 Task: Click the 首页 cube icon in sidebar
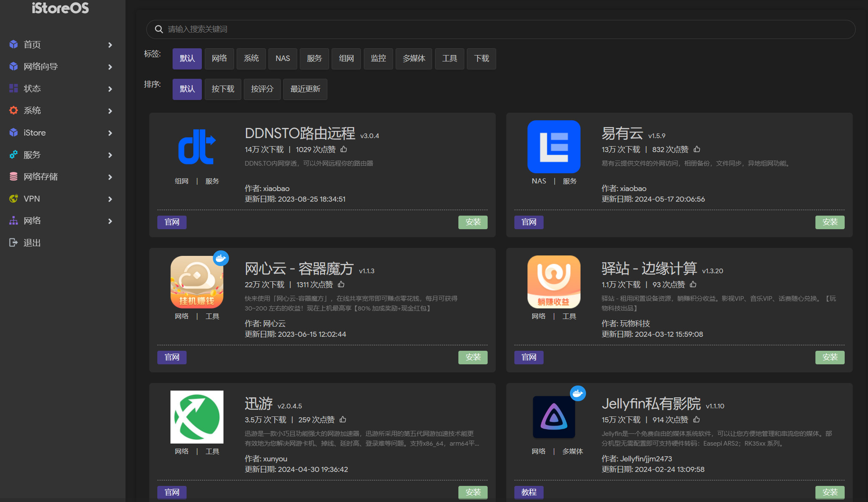(x=14, y=44)
